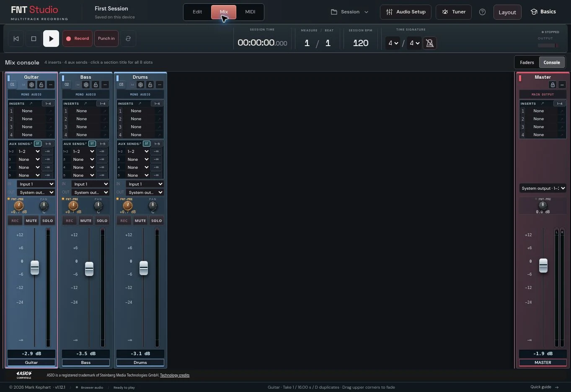This screenshot has height=392, width=571.
Task: Select the Console view tab
Action: pyautogui.click(x=552, y=62)
